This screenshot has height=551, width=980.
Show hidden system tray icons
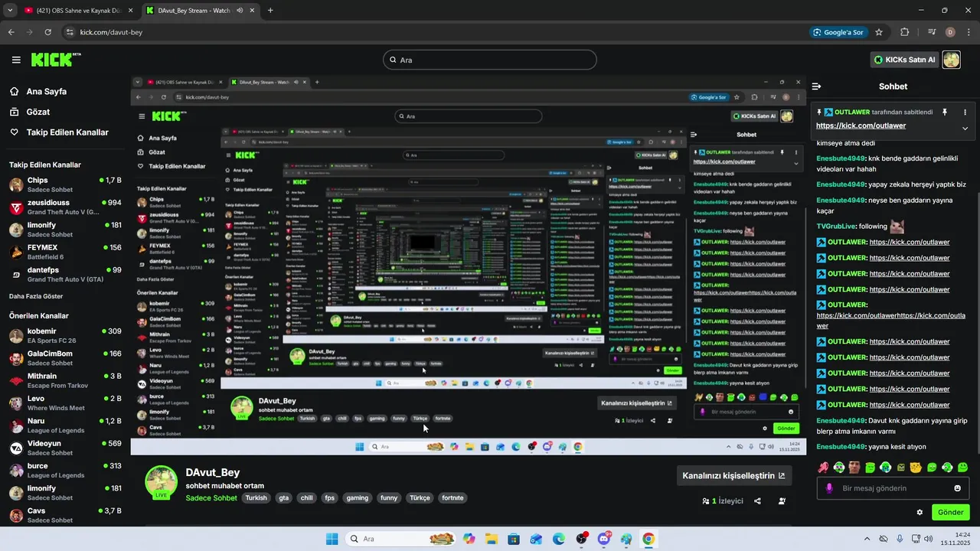click(867, 539)
